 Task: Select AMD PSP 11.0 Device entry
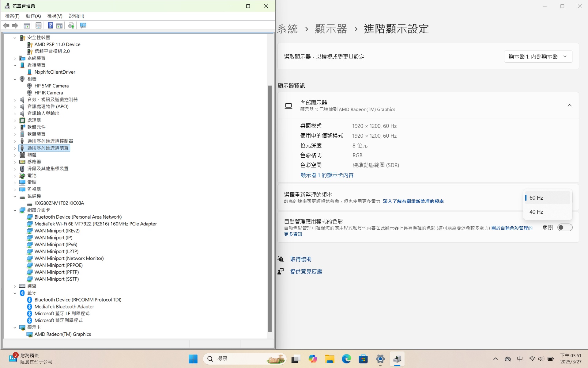point(57,44)
